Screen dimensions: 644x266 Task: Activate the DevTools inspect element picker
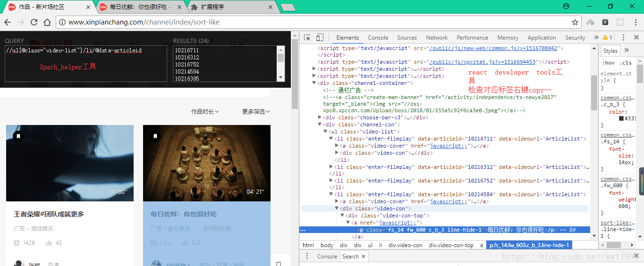307,38
